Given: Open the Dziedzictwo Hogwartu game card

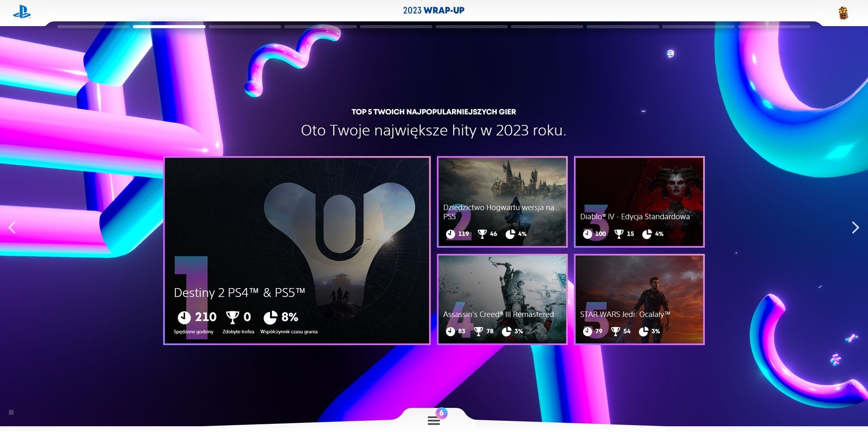Looking at the screenshot, I should pyautogui.click(x=502, y=202).
